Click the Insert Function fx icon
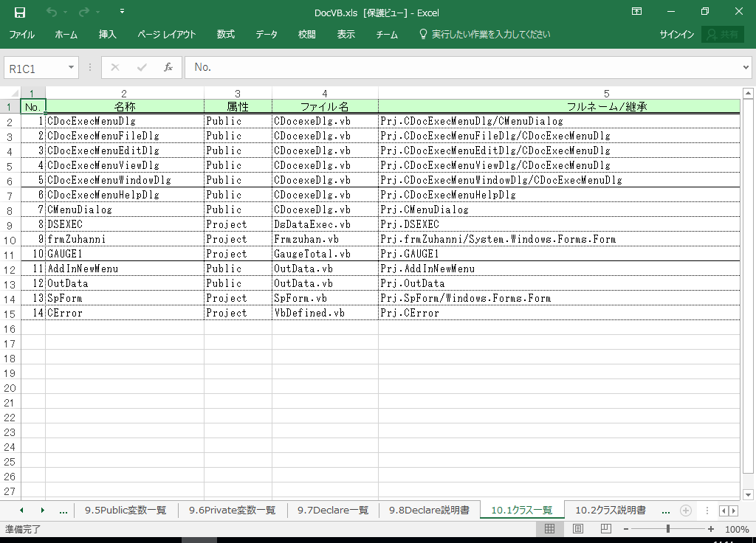Image resolution: width=756 pixels, height=543 pixels. point(168,67)
